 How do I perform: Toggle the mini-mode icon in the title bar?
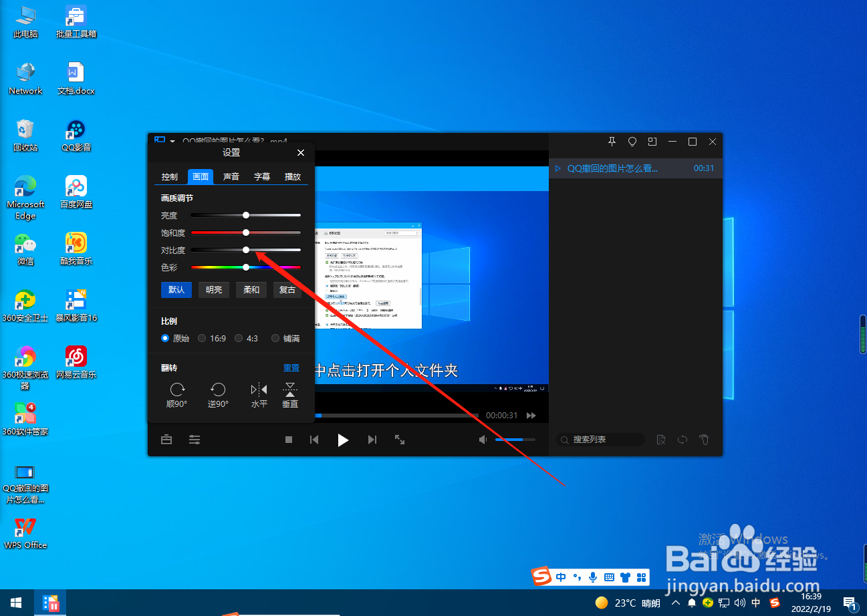[652, 142]
